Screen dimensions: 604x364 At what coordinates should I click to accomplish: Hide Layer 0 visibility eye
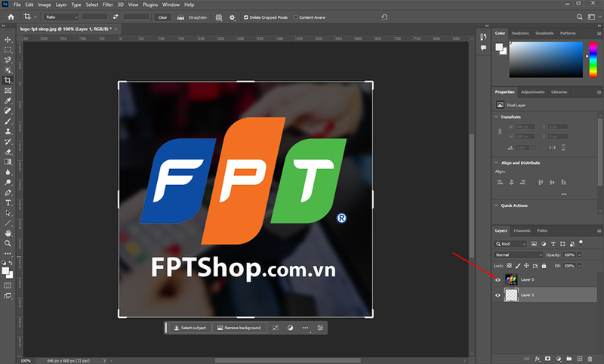[498, 279]
